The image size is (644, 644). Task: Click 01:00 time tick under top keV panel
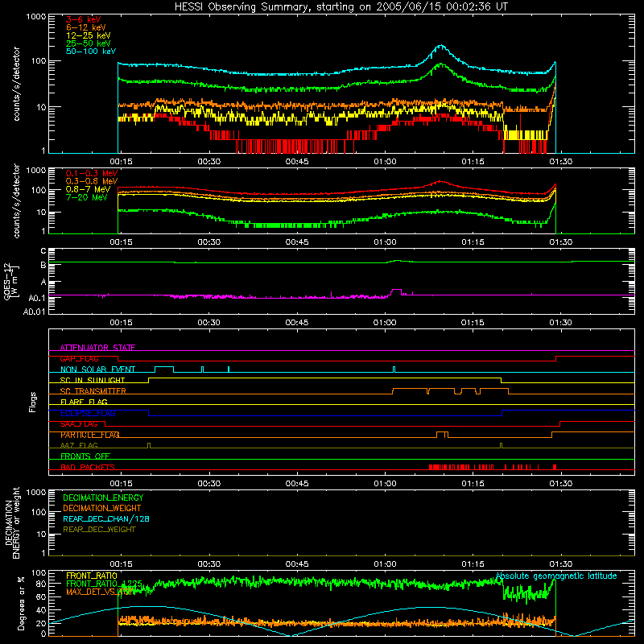[385, 162]
